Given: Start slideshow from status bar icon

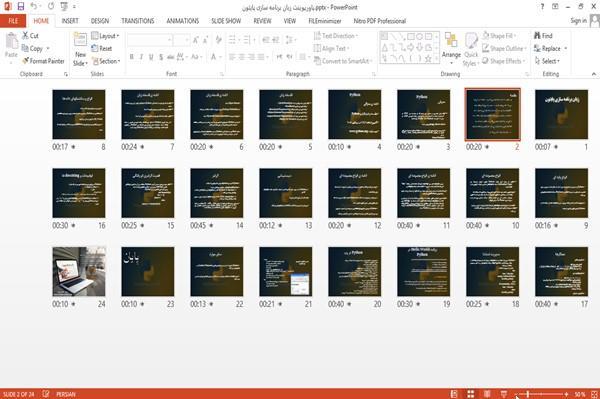Looking at the screenshot, I should tap(504, 394).
